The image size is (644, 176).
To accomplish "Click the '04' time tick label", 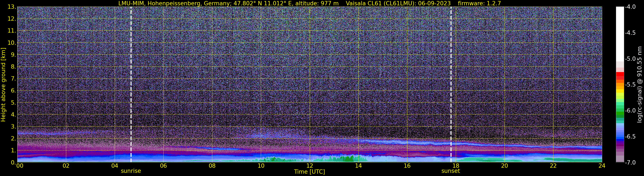I will click(x=114, y=166).
